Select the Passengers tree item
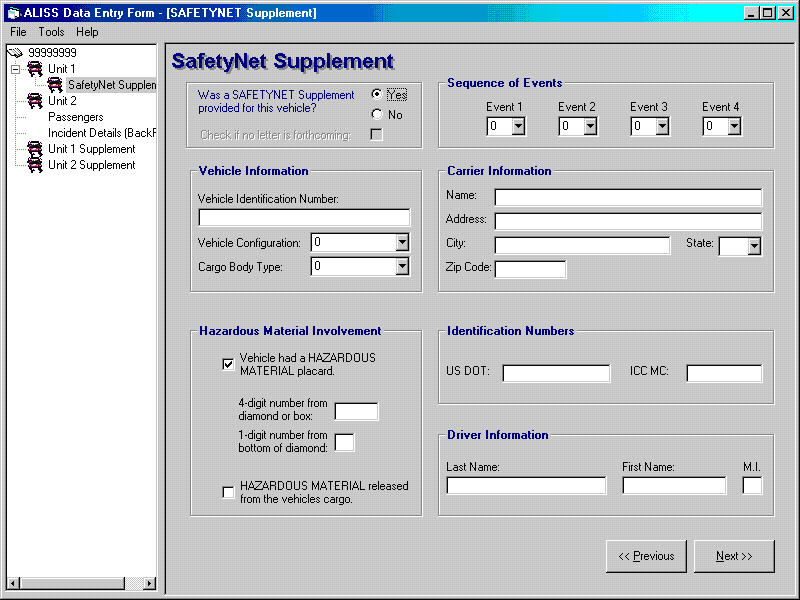The image size is (800, 600). click(x=76, y=117)
